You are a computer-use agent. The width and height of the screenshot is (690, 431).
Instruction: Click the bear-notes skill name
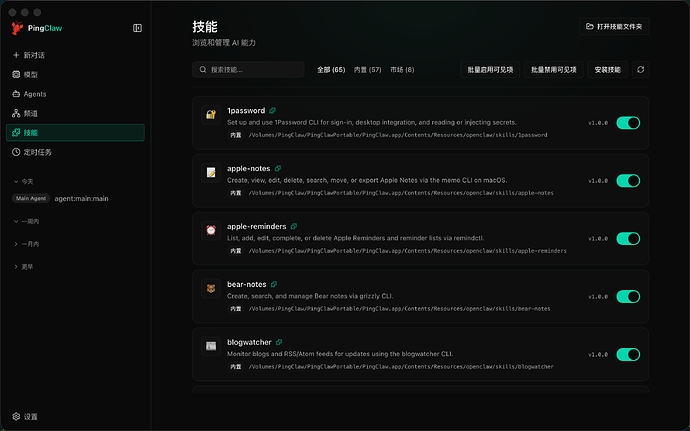246,284
